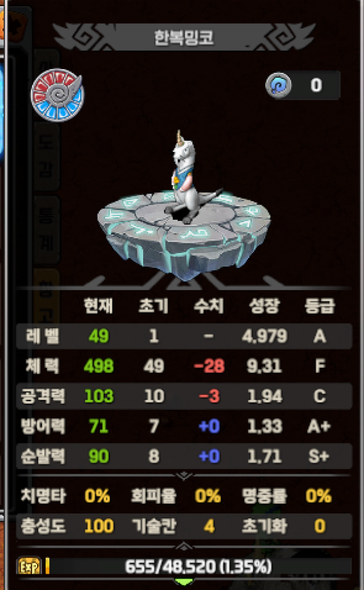
Task: Click the yellow EXP icon
Action: coord(29,566)
